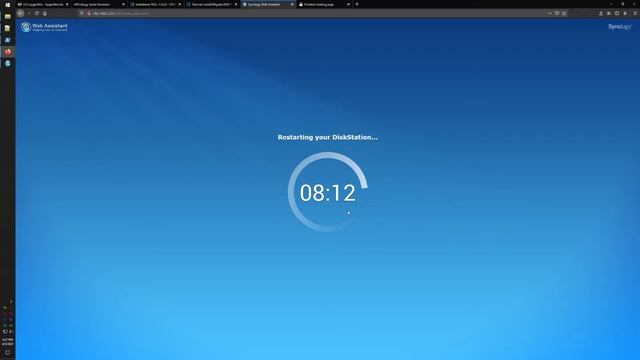Click the Windows Start button
This screenshot has width=640, height=360.
tap(7, 4)
